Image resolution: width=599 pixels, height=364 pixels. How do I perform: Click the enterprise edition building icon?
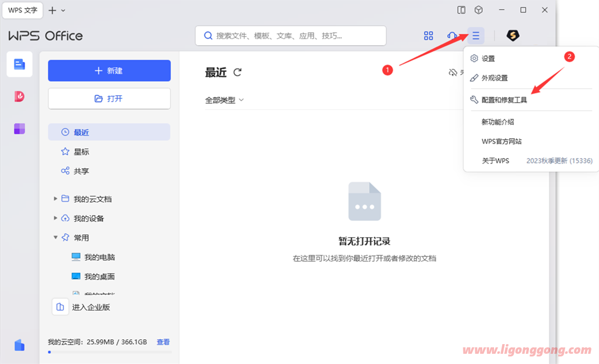point(60,307)
